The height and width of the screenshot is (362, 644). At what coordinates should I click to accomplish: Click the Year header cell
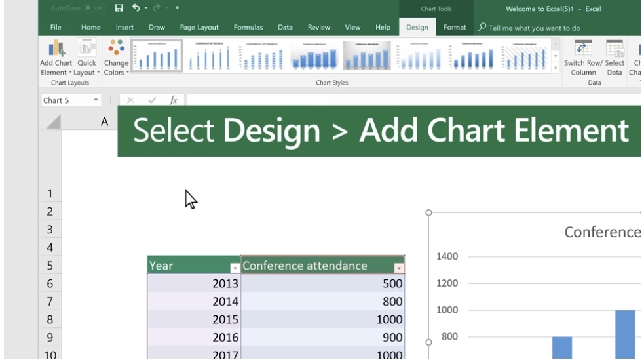tap(194, 266)
